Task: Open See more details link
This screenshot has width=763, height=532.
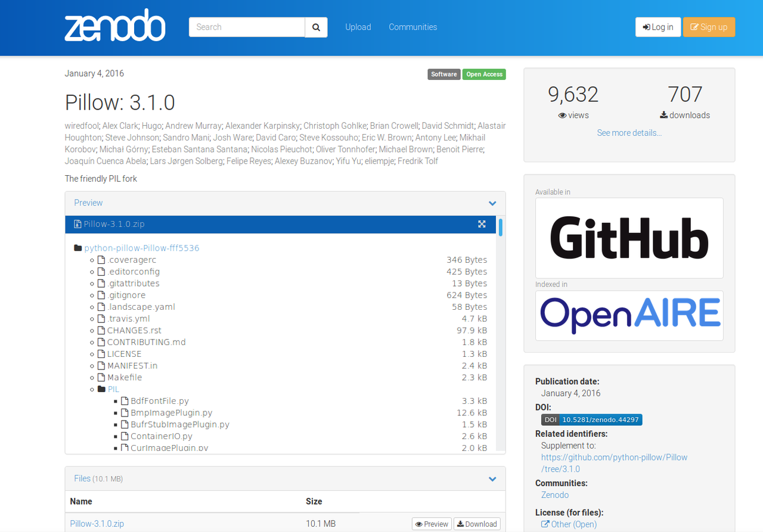Action: coord(629,133)
